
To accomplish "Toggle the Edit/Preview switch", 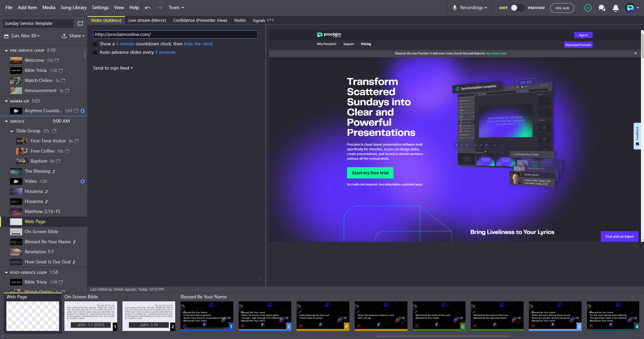I will click(x=517, y=8).
